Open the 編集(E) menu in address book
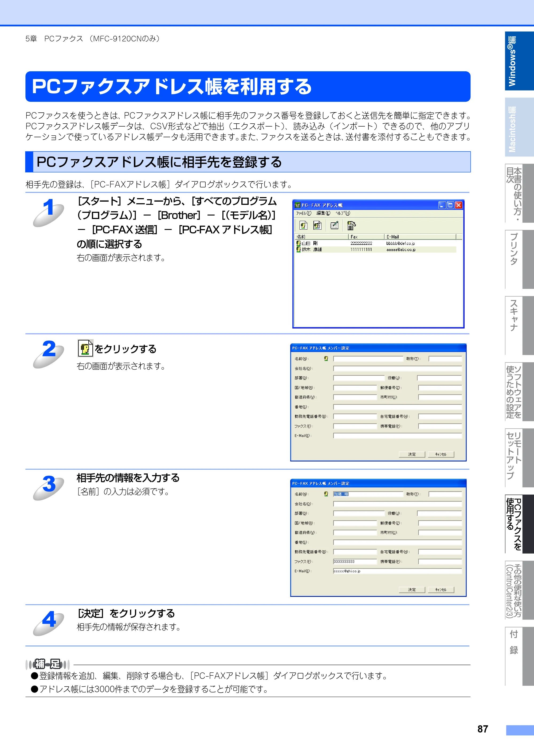 click(x=323, y=213)
